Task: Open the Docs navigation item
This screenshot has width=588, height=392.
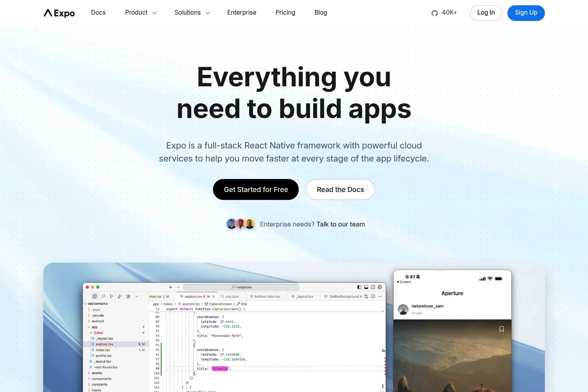Action: coord(98,13)
